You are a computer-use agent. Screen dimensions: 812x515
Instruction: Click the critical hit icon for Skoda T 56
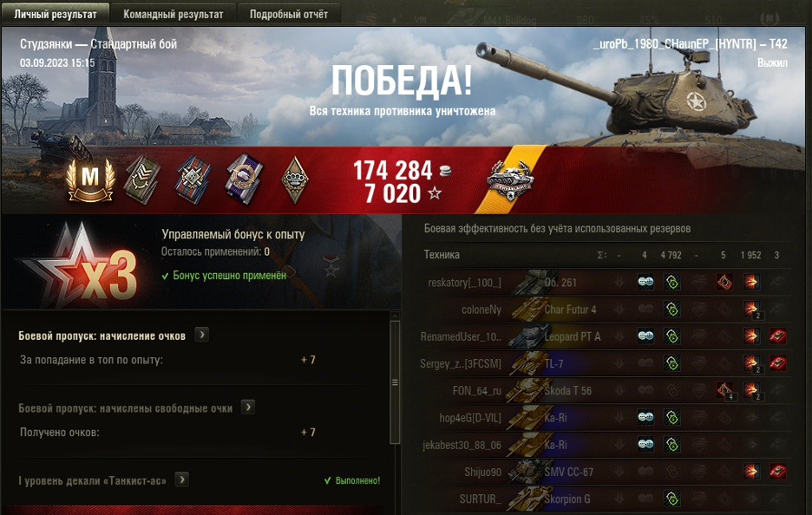(724, 390)
